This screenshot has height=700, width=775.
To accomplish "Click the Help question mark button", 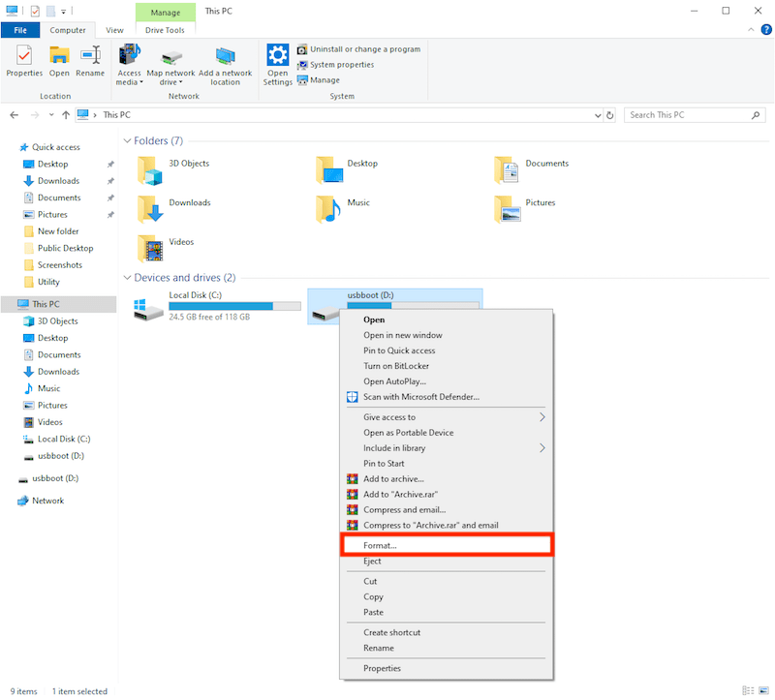I will 766,30.
